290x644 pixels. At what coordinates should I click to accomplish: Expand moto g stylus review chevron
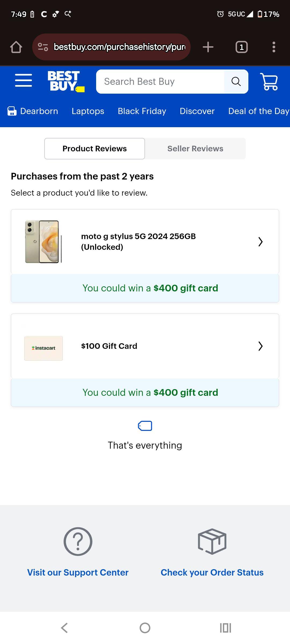tap(260, 241)
